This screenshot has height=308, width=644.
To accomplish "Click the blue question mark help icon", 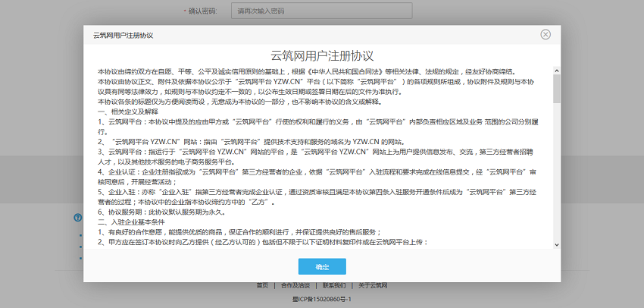I will [x=77, y=218].
